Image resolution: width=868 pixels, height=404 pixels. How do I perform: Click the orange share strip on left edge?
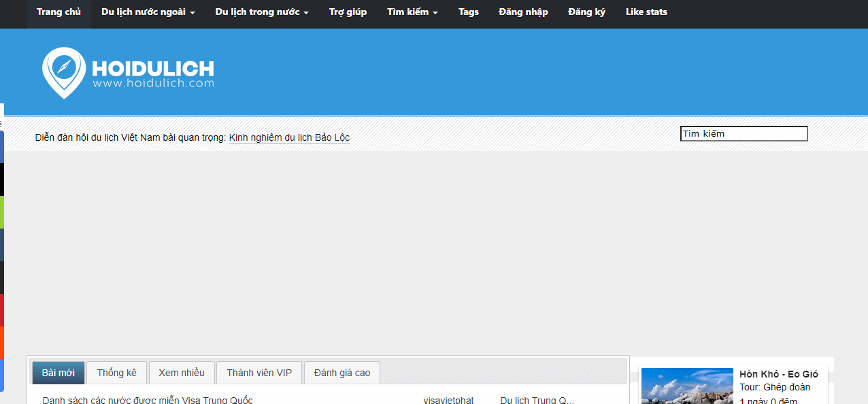pyautogui.click(x=2, y=343)
